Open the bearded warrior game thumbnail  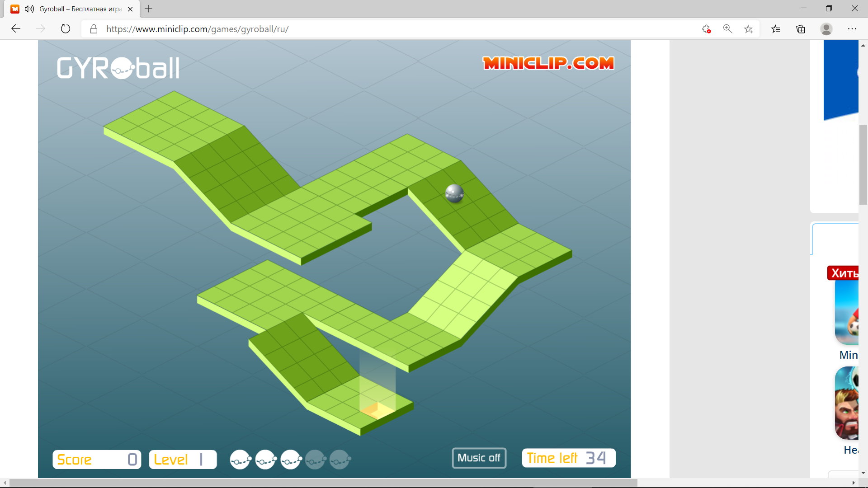click(x=847, y=403)
